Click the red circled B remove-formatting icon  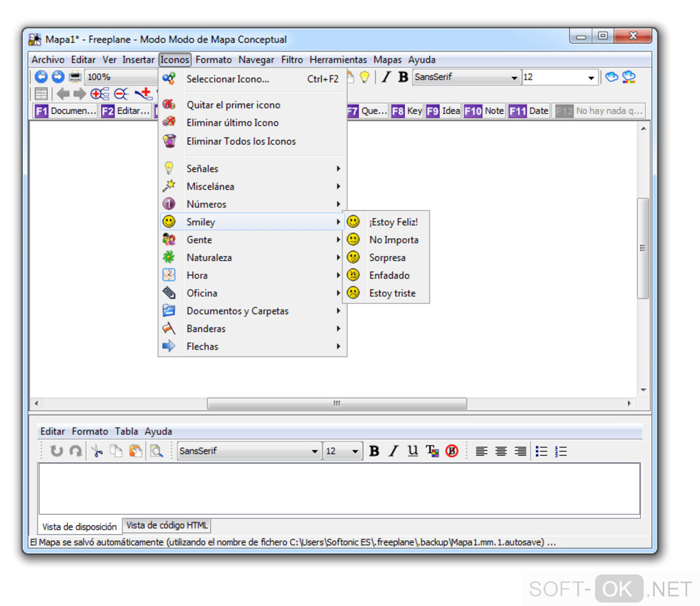click(x=452, y=451)
